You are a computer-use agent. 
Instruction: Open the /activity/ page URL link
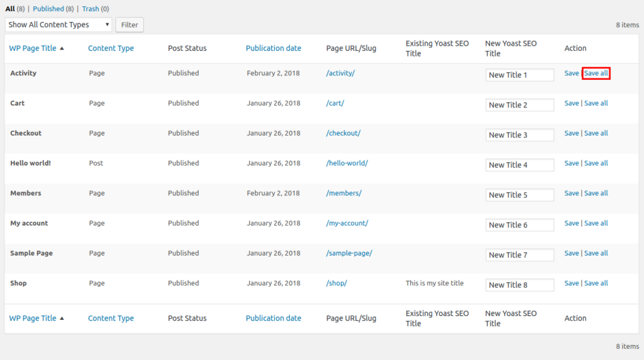coord(340,74)
